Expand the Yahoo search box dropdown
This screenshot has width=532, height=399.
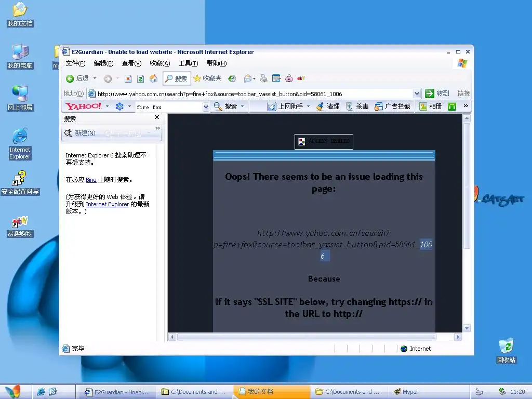tap(206, 107)
